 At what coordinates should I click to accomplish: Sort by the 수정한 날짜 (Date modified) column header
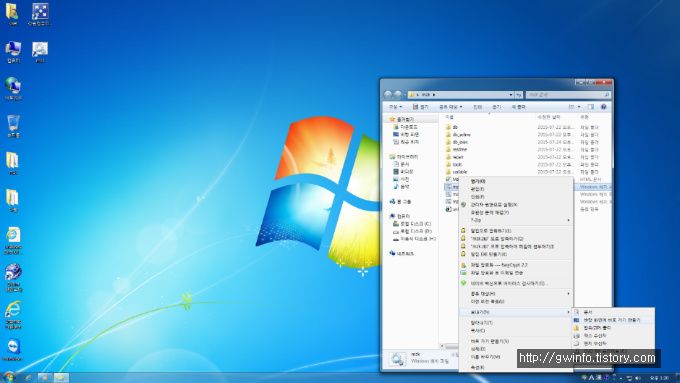(x=549, y=117)
